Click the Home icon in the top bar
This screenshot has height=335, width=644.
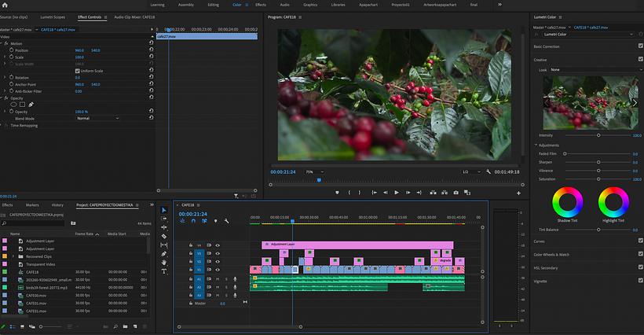coord(5,5)
